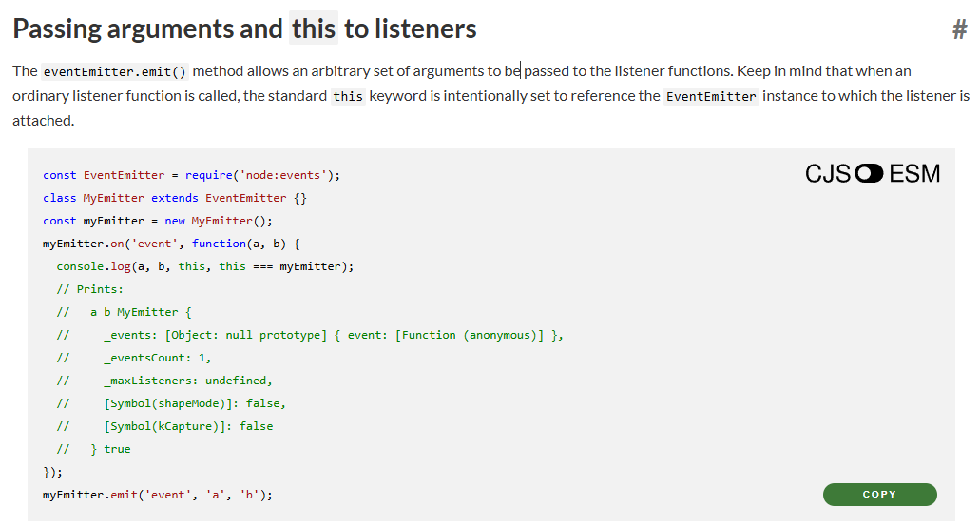The height and width of the screenshot is (527, 980).
Task: Click '[Symbol(shapeMode)]: false,' comment line
Action: pyautogui.click(x=171, y=403)
